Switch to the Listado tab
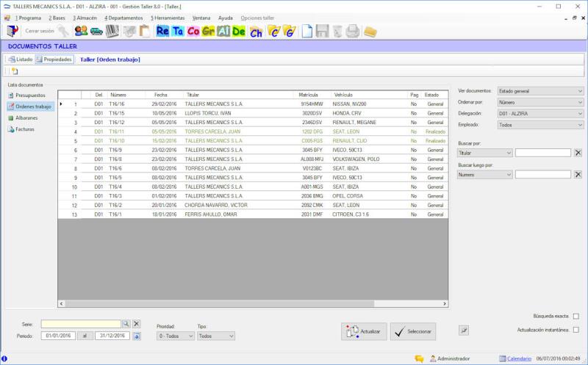The width and height of the screenshot is (588, 365). click(x=21, y=59)
